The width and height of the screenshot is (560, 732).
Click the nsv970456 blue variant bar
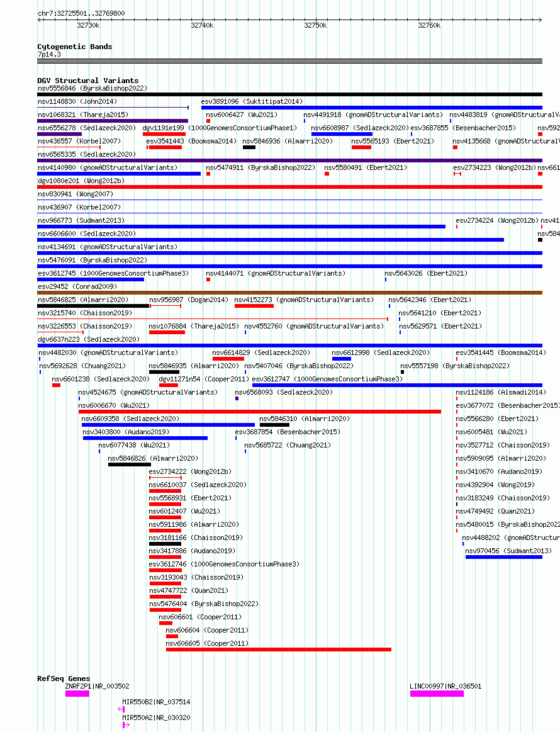click(504, 557)
